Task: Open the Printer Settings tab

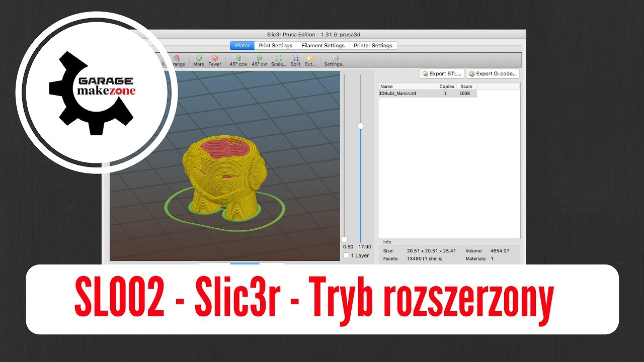Action: [373, 45]
